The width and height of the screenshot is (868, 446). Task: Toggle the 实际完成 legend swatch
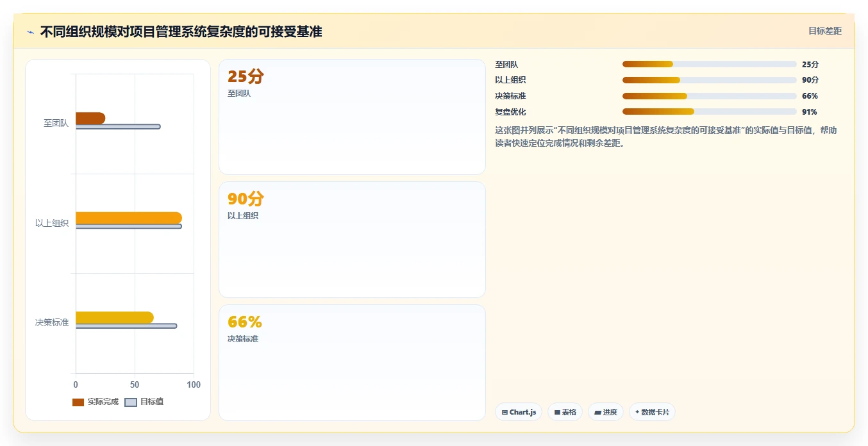coord(78,402)
